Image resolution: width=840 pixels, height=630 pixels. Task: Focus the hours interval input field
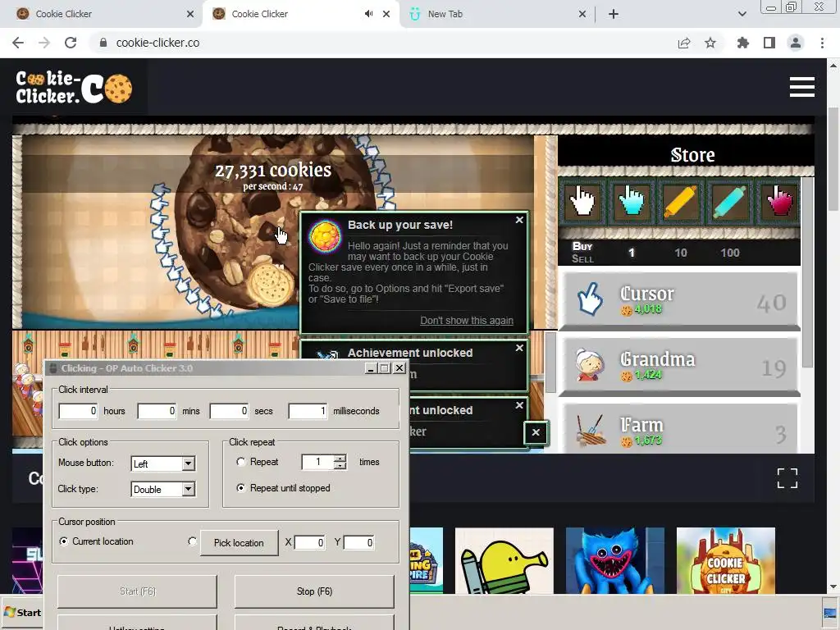pyautogui.click(x=78, y=411)
